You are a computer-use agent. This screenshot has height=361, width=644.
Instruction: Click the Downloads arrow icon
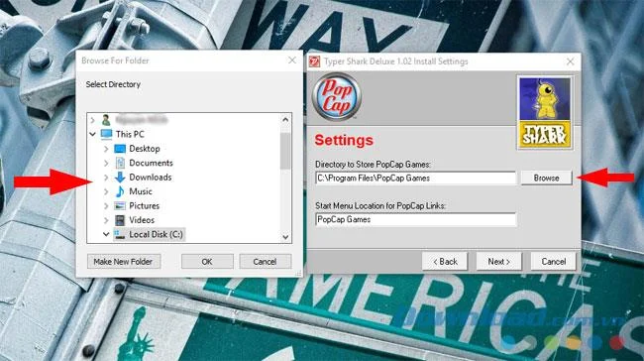pos(120,178)
